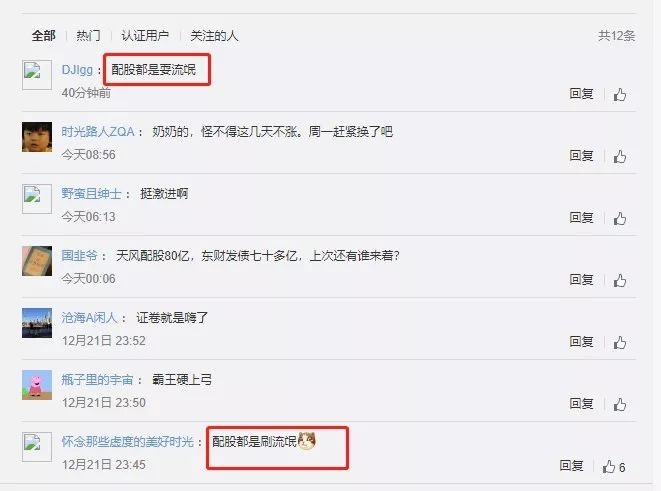
Task: Open DJlgg's broken avatar image
Action: pos(37,75)
